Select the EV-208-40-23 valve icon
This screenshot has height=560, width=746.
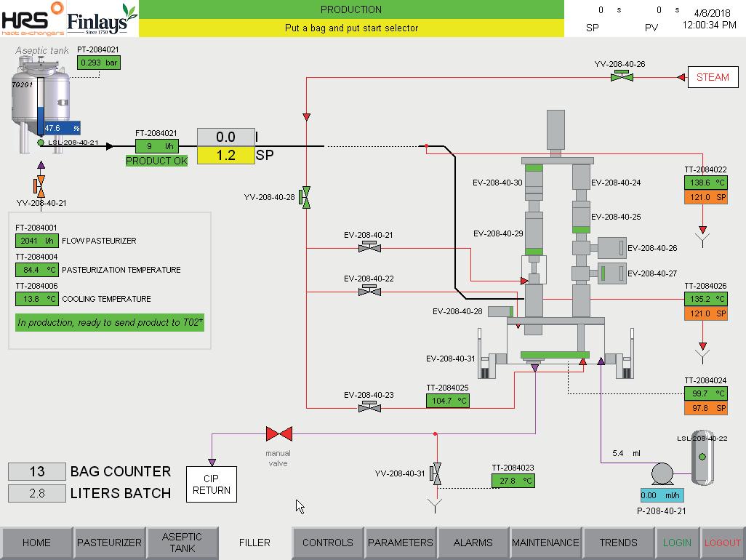pyautogui.click(x=369, y=407)
